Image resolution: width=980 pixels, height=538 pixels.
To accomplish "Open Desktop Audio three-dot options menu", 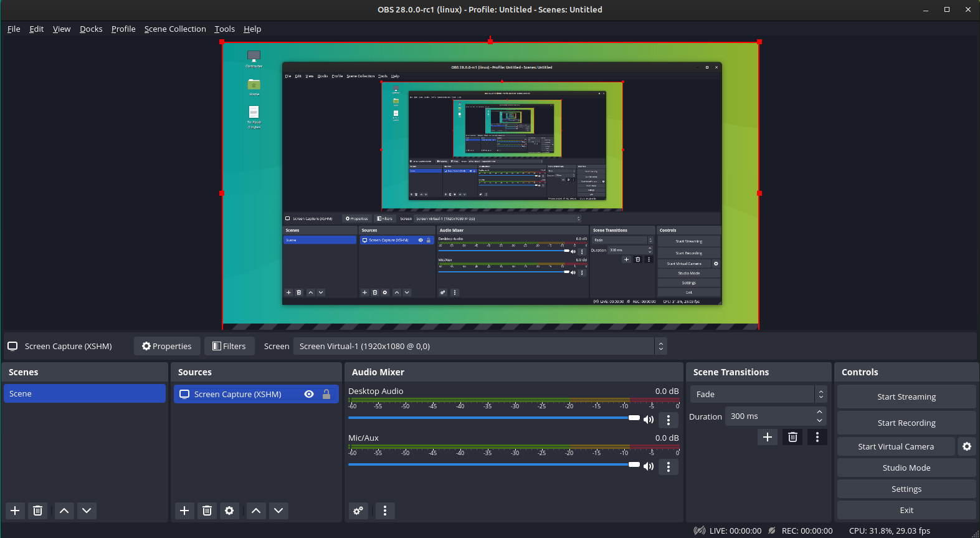I will (x=668, y=420).
